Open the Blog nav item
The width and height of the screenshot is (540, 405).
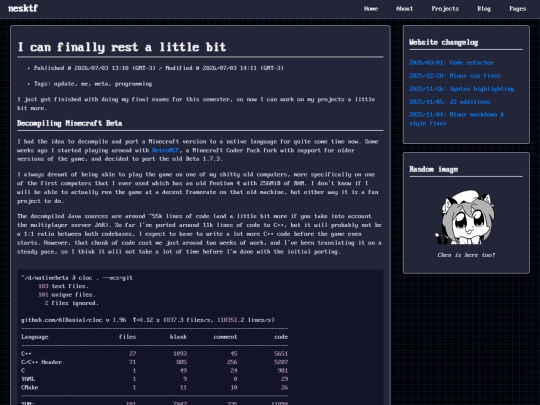(x=484, y=9)
